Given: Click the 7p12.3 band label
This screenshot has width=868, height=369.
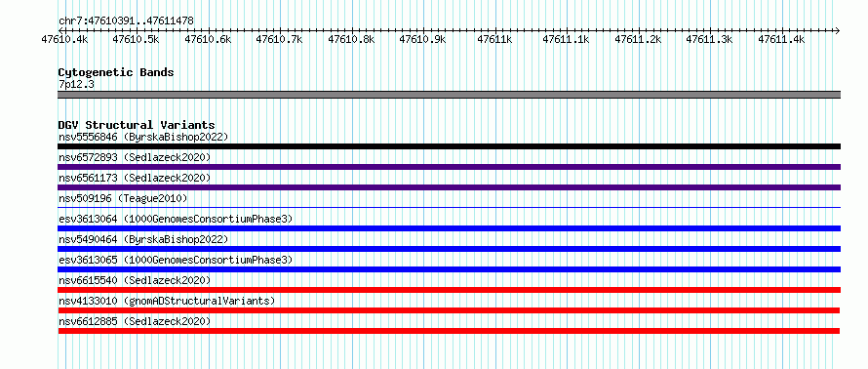Looking at the screenshot, I should tap(76, 85).
